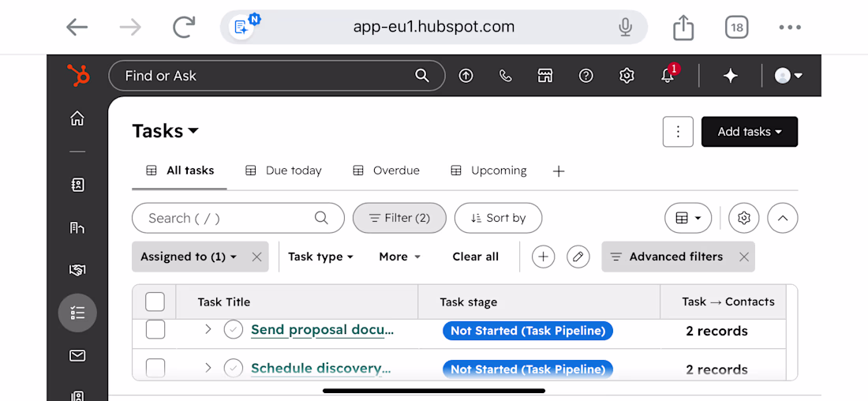This screenshot has height=401, width=868.
Task: Open the Task type filter dropdown
Action: click(x=320, y=257)
